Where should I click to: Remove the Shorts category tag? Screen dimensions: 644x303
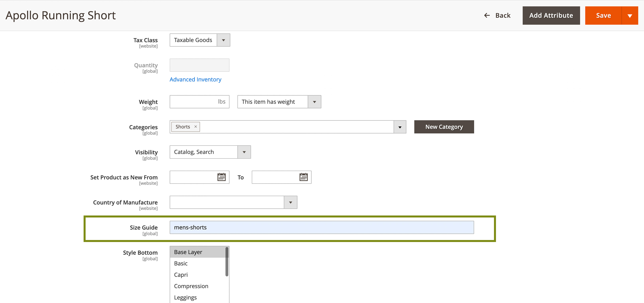point(196,127)
